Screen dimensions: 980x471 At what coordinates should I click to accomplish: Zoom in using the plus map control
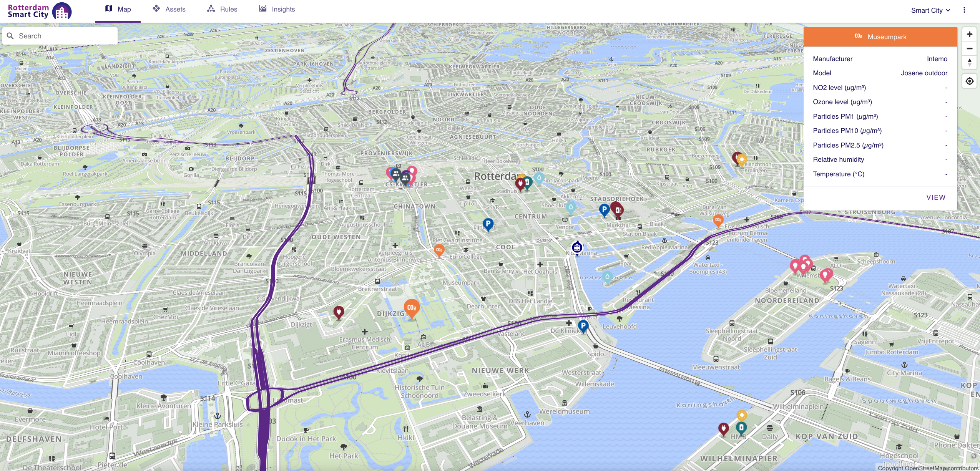970,34
